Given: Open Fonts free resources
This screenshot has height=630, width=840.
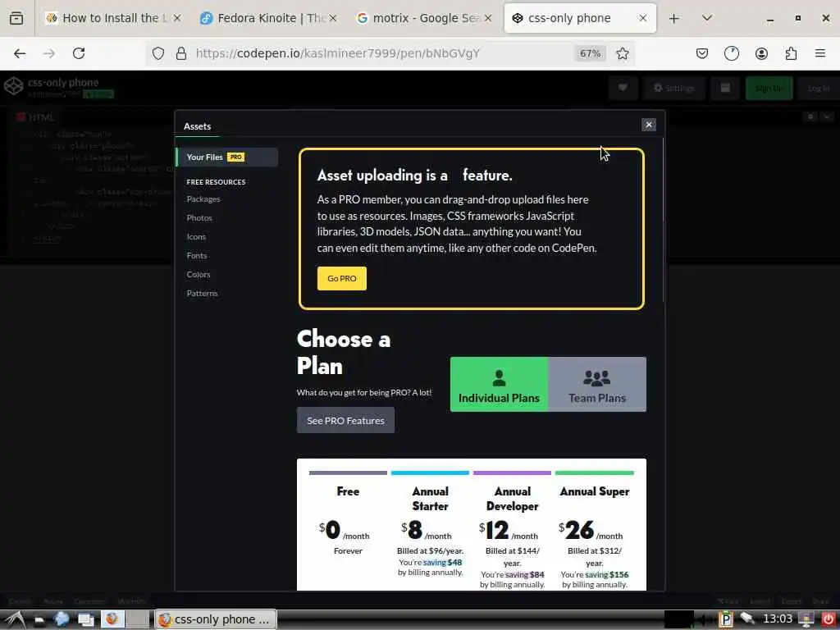Looking at the screenshot, I should (197, 256).
